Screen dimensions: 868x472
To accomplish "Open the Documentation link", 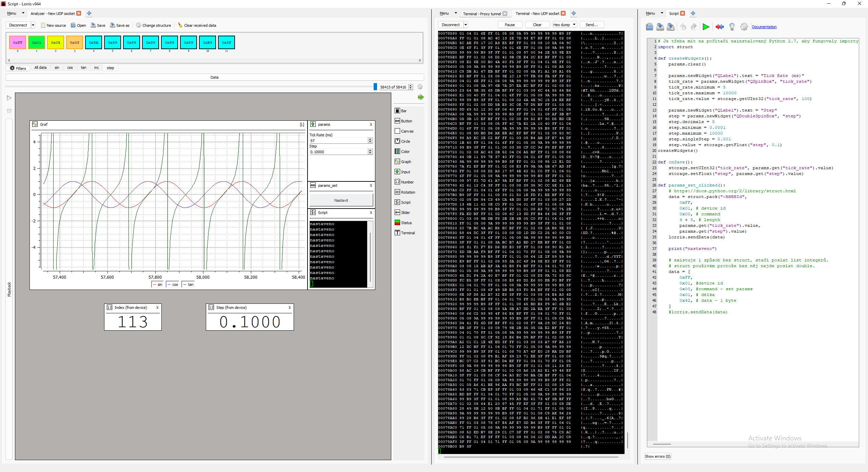I will click(x=764, y=27).
